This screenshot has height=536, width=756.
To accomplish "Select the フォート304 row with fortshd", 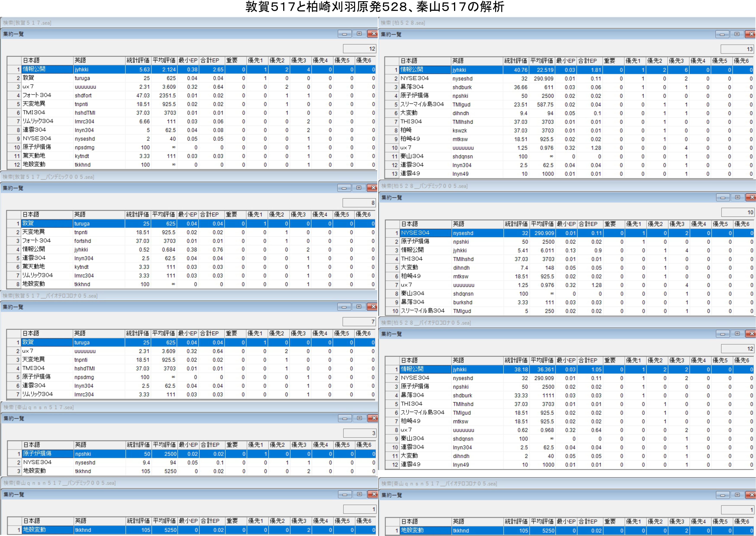I will coord(36,241).
